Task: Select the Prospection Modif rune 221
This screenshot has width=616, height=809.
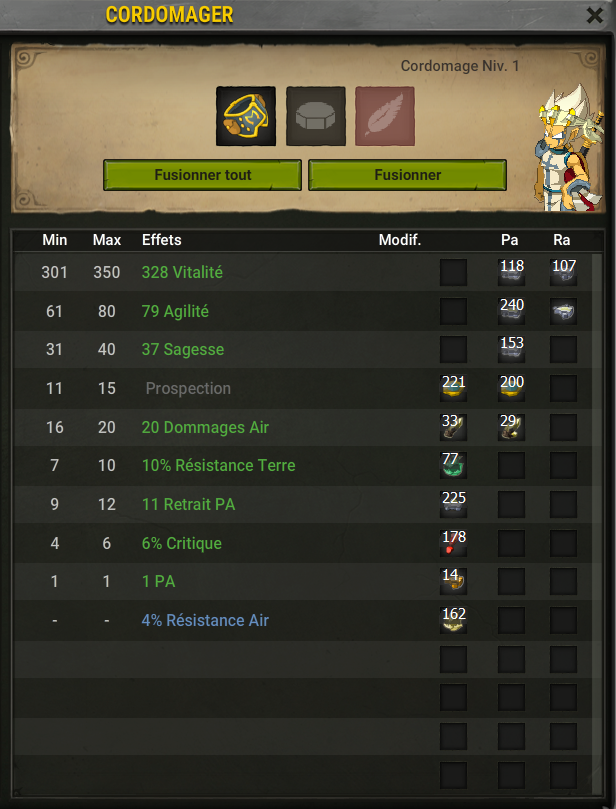Action: tap(453, 388)
